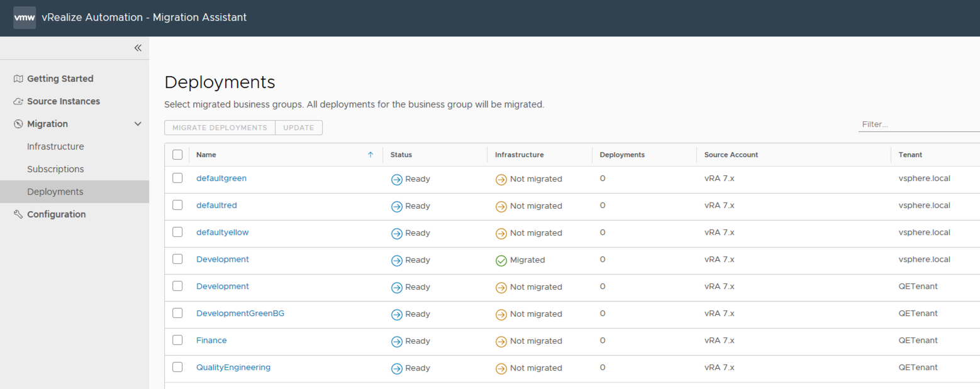Click the Deployments page heading
The width and height of the screenshot is (980, 389).
click(220, 82)
